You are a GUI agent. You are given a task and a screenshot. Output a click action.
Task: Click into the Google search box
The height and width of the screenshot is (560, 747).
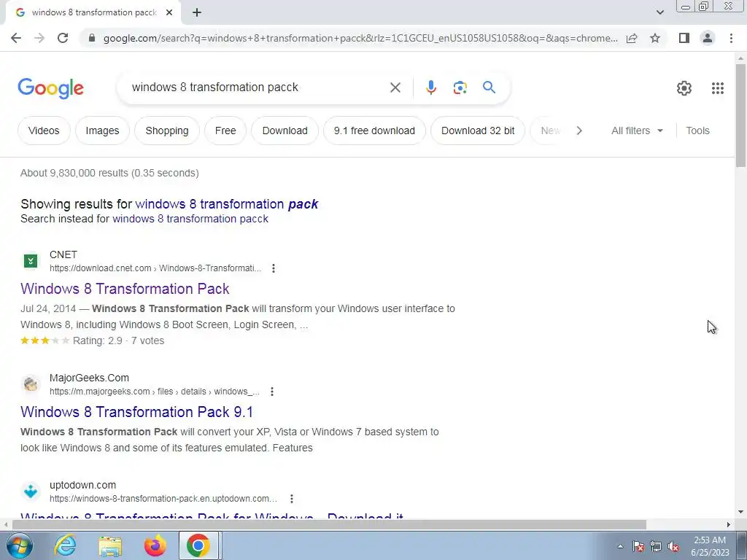point(258,87)
